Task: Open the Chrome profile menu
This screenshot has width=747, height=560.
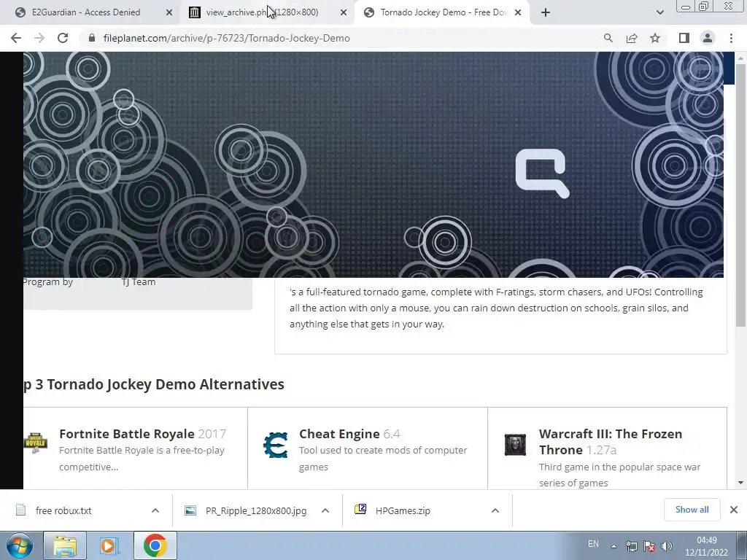Action: coord(708,38)
